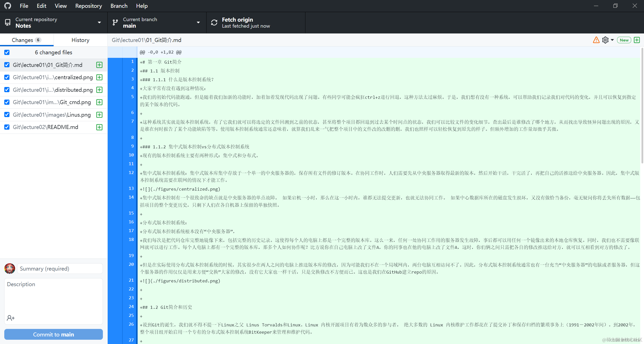Click inside the Summary (required) input field

pyautogui.click(x=60, y=268)
